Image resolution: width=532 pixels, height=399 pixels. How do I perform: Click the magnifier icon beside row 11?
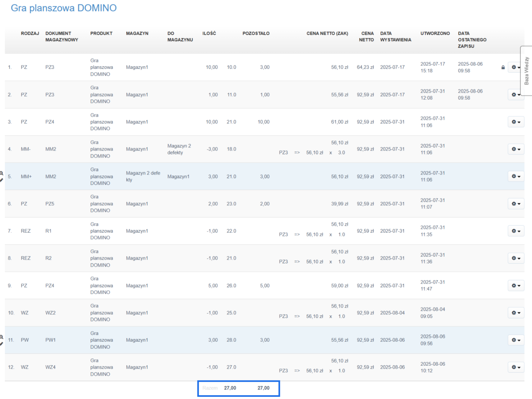[x=1, y=337]
